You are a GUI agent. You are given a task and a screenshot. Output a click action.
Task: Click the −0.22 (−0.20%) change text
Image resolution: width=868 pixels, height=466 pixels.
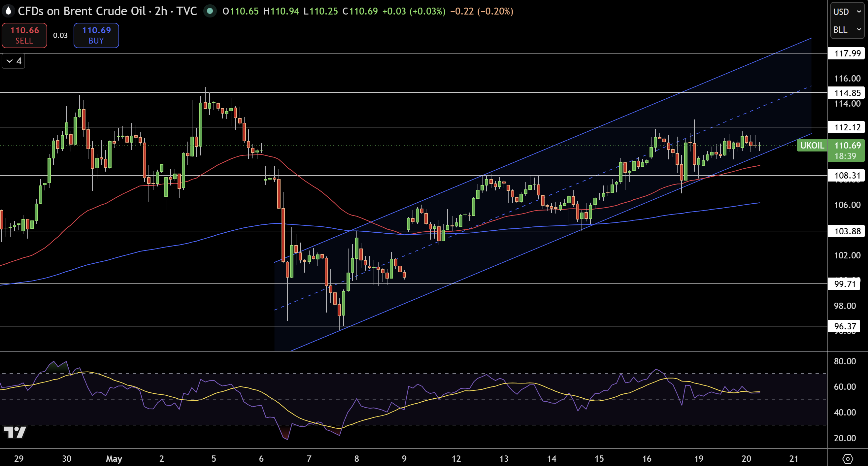[x=482, y=11]
